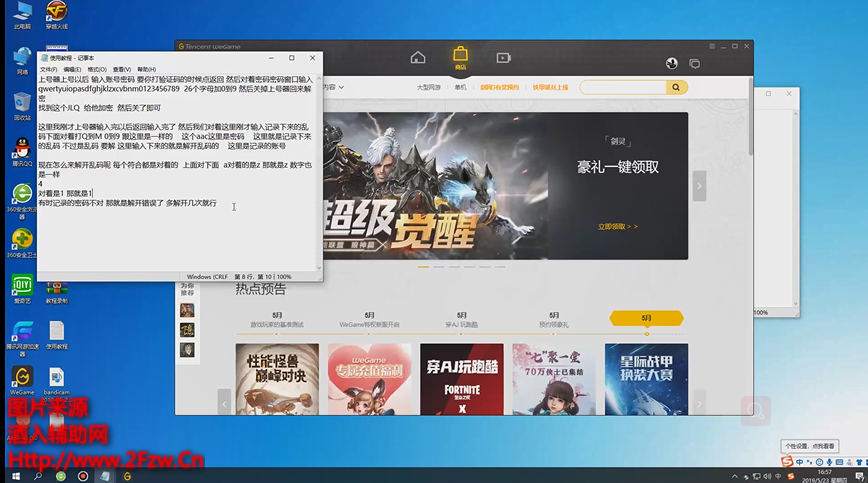Open Notepad 格式(O) menu
The image size is (868, 483).
(x=96, y=69)
